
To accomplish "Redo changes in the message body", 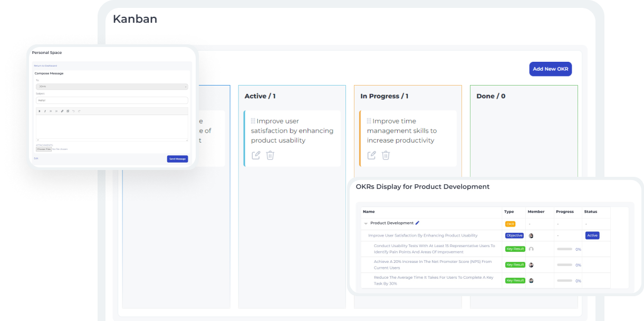I will coord(79,111).
